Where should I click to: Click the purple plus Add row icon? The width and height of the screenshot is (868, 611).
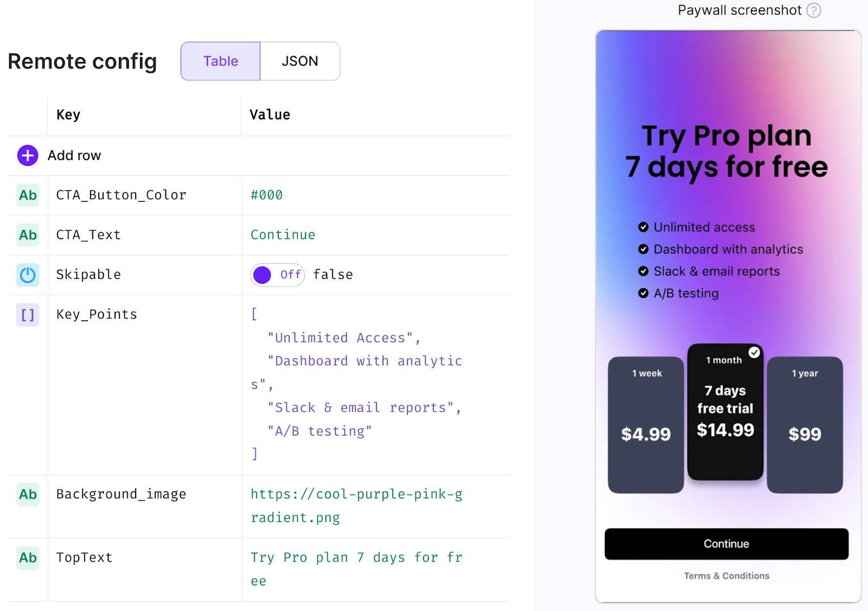[x=28, y=155]
